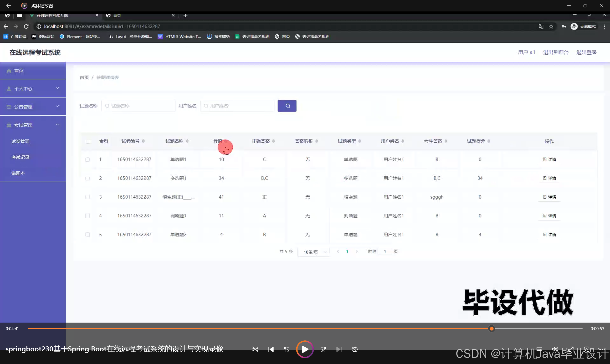This screenshot has height=364, width=610.
Task: Reload the browser page
Action: [26, 26]
